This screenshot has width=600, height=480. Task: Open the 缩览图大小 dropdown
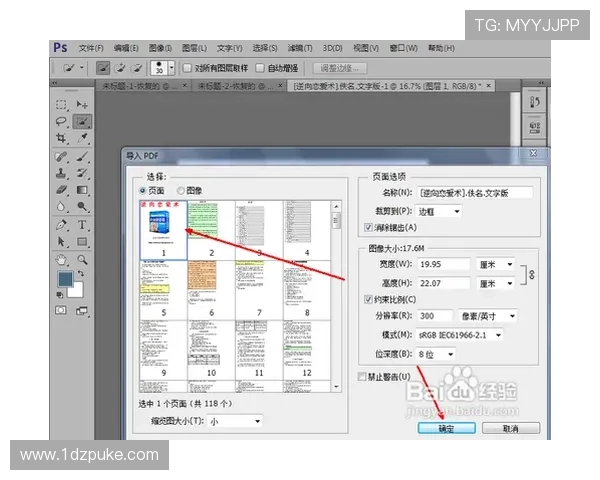(235, 422)
